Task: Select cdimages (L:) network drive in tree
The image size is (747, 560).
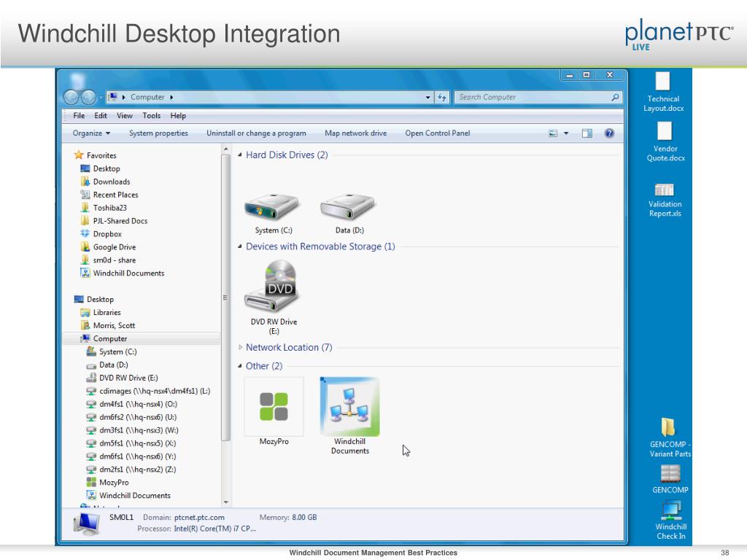Action: [x=149, y=391]
